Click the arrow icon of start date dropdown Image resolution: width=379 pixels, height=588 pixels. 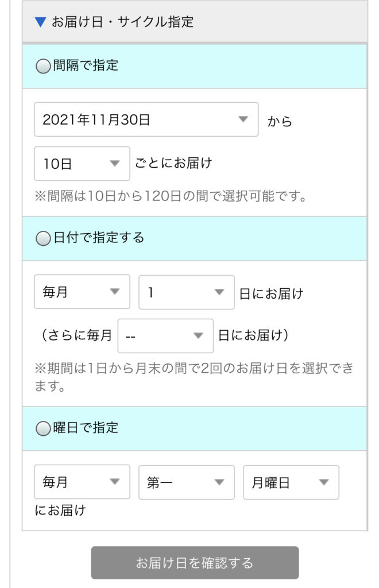[x=243, y=119]
